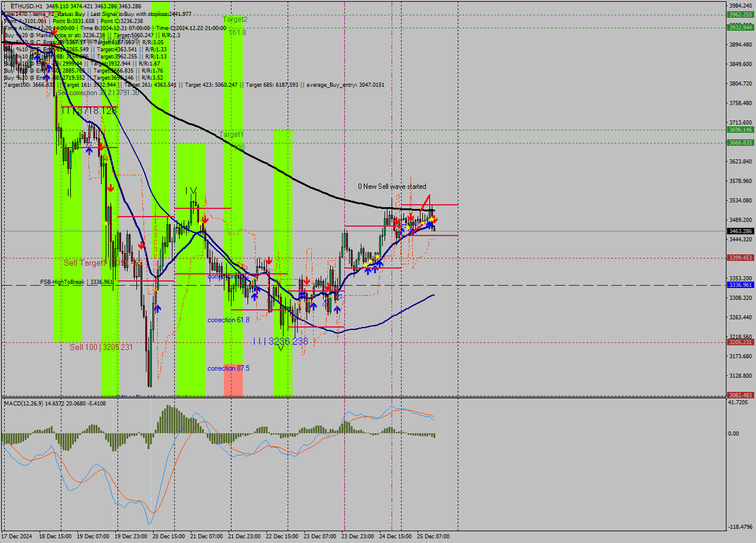Click the 'Sell correction 38.2' label
The height and width of the screenshot is (543, 756).
[98, 93]
